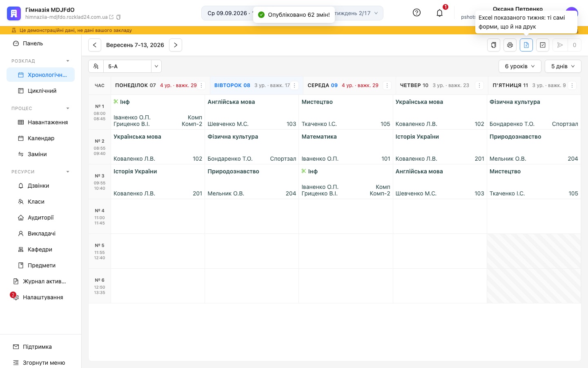
Task: Open Панель in the sidebar
Action: pyautogui.click(x=40, y=43)
